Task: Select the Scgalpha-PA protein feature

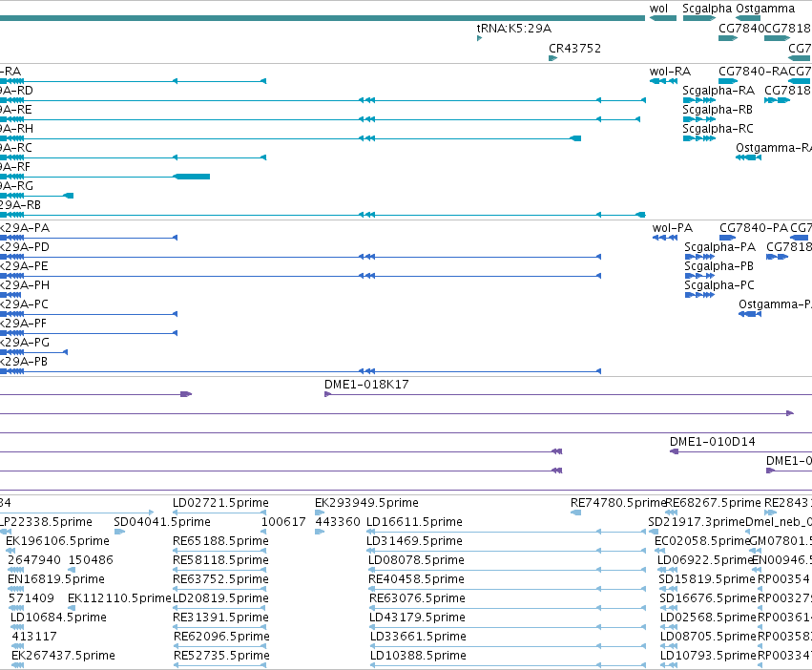Action: click(699, 257)
